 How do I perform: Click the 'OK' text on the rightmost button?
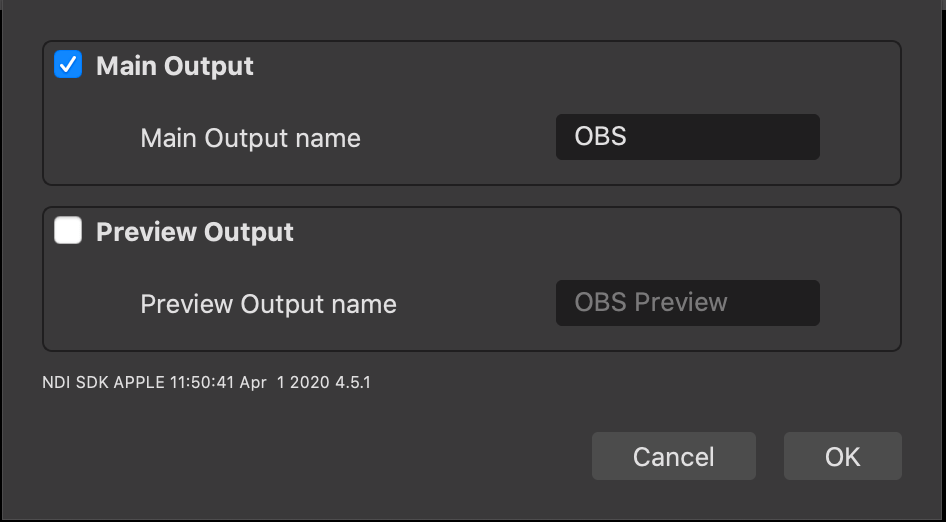843,457
